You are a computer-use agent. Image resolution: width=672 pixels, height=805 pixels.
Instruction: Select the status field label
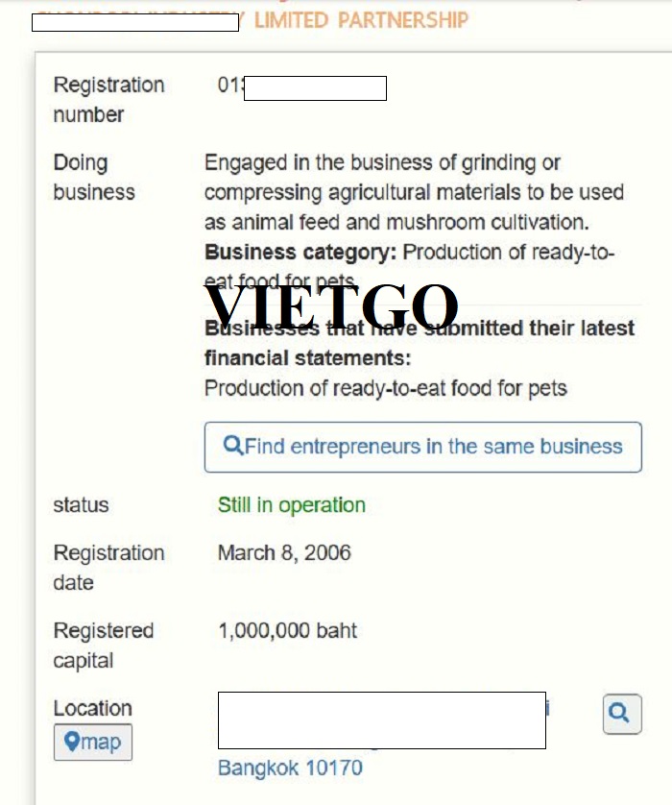tap(81, 505)
